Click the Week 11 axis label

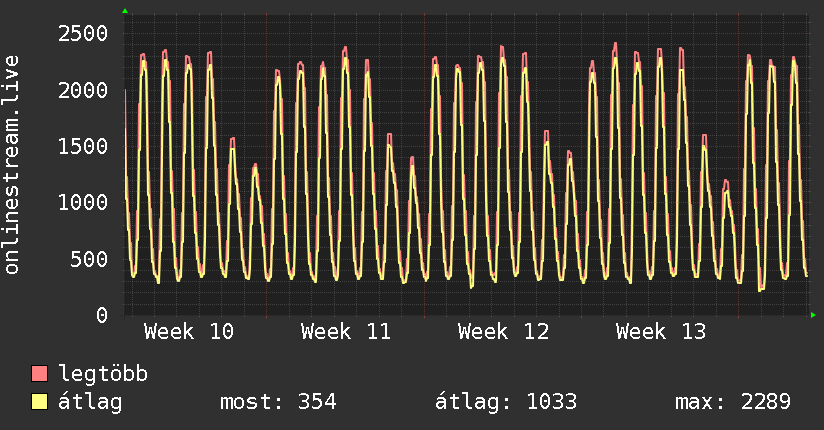(346, 332)
